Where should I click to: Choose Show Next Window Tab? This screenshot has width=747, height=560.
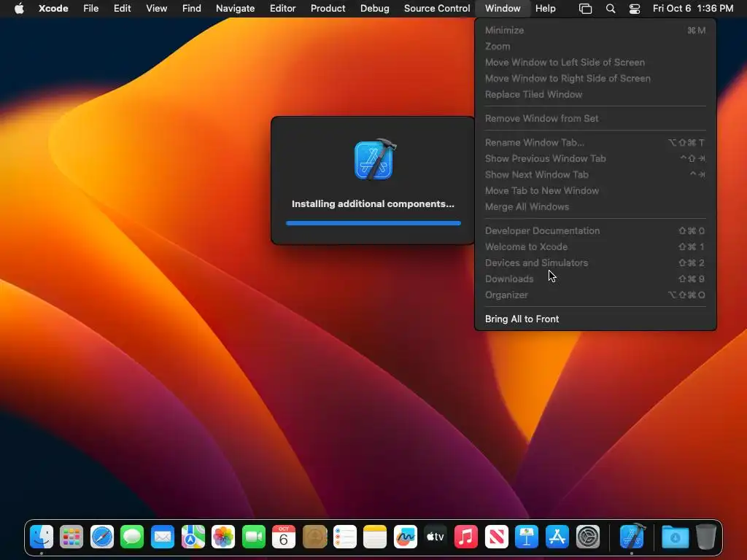point(595,175)
